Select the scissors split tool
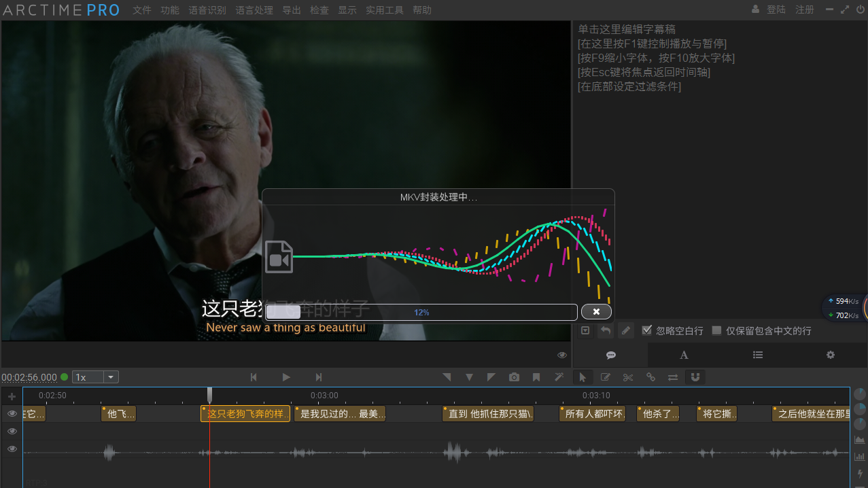This screenshot has width=868, height=488. 627,377
